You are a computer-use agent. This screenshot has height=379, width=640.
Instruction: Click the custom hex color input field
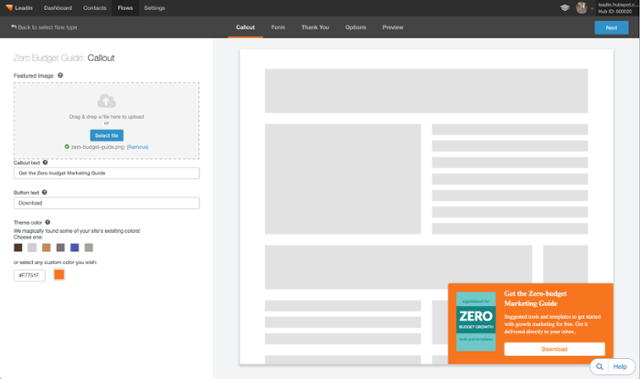[x=29, y=275]
